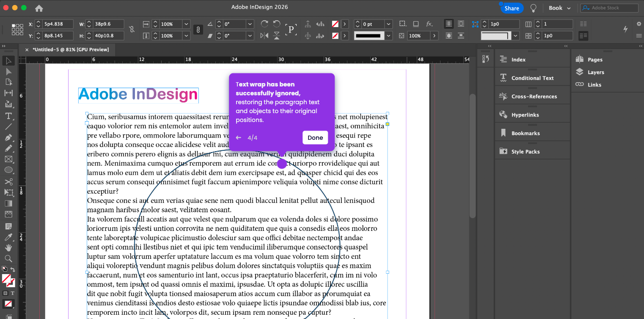
Task: Open the stroke weight dropdown
Action: [388, 24]
